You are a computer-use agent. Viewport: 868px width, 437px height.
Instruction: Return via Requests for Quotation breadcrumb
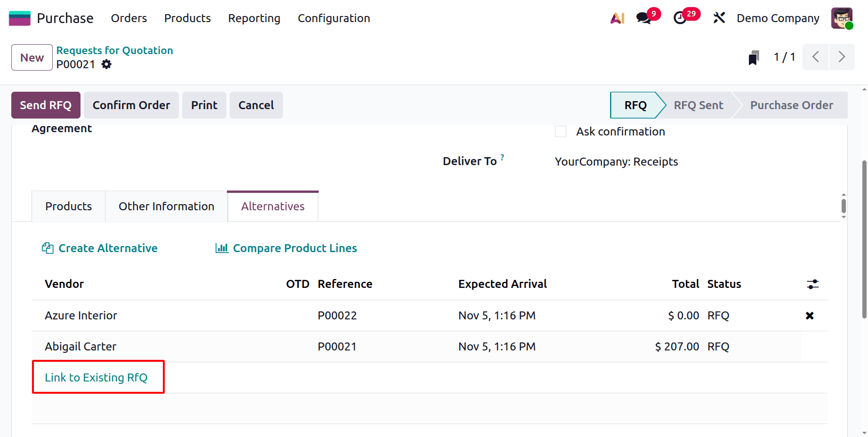click(x=114, y=50)
